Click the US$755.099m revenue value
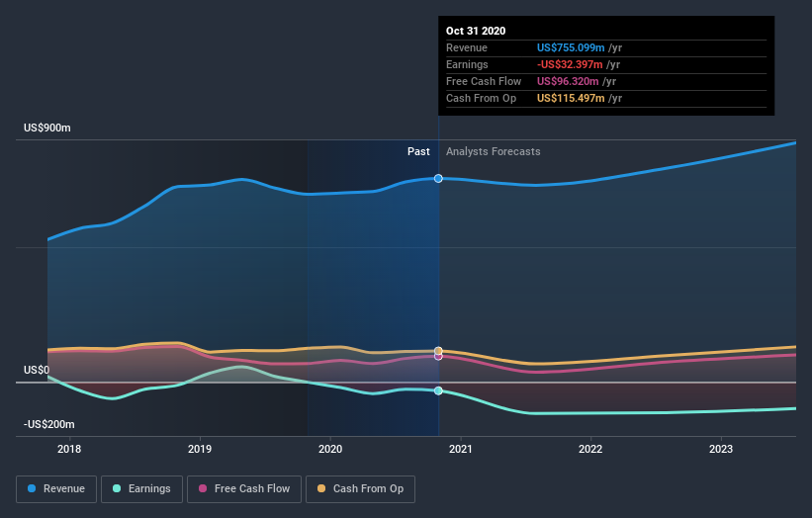The width and height of the screenshot is (812, 518). pos(571,47)
